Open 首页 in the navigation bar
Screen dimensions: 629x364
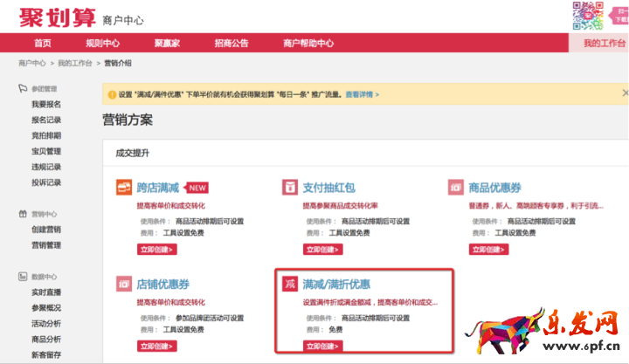[x=43, y=43]
